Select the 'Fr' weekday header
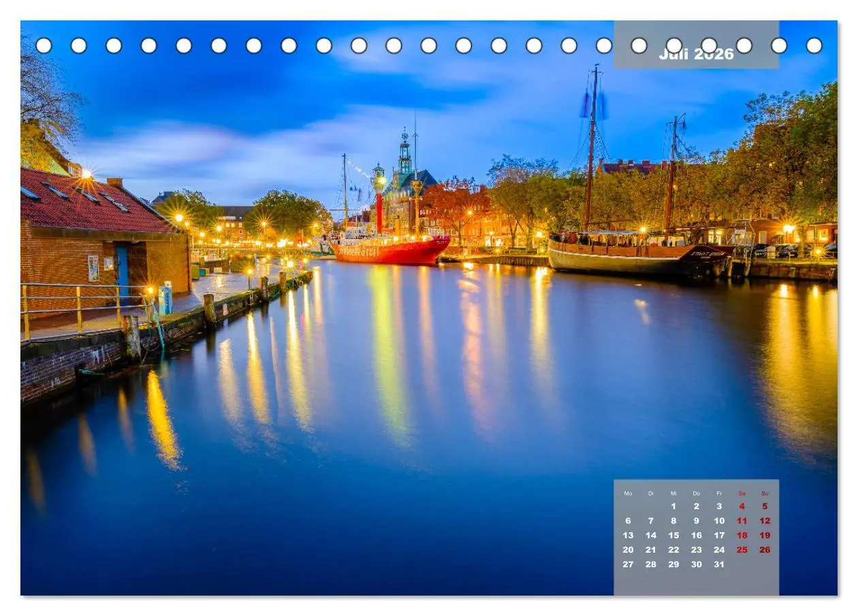Image resolution: width=858 pixels, height=616 pixels. point(719,493)
